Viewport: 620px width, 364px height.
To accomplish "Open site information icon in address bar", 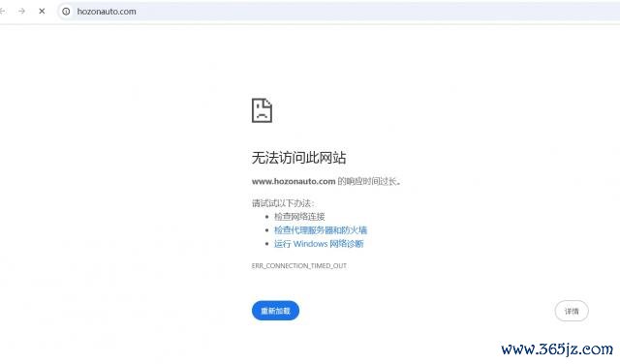I will coord(67,12).
